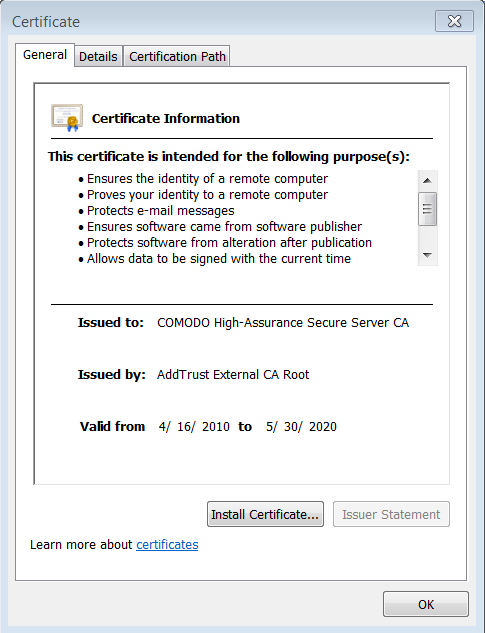Screen dimensions: 485x633
Task: Click the Certificate Information heading
Action: [x=166, y=118]
